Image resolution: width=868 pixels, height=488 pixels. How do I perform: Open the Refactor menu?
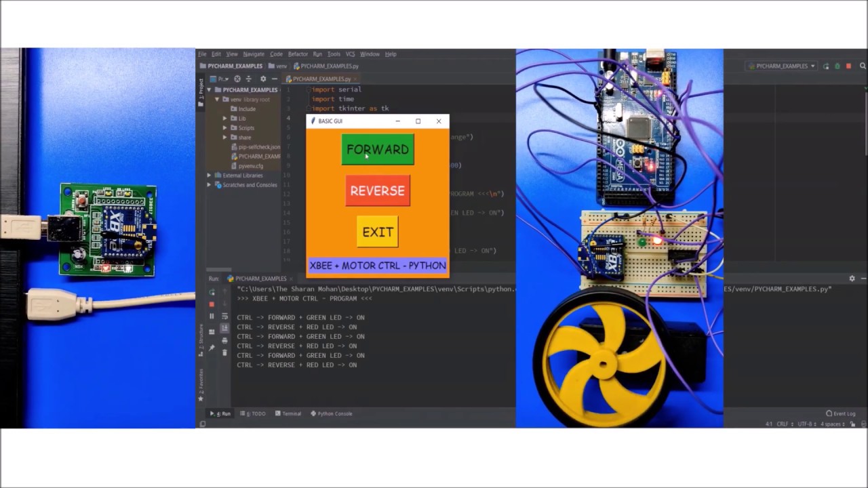[298, 54]
